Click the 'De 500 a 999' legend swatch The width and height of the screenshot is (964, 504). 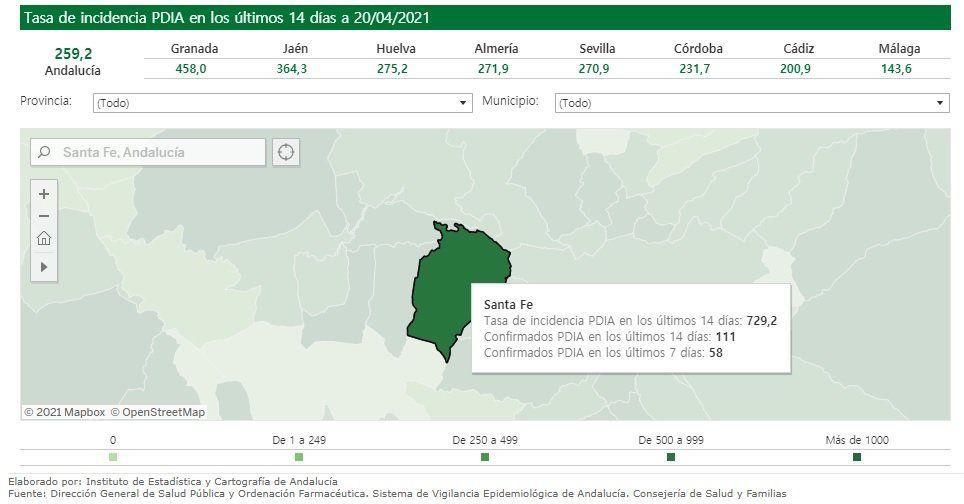click(671, 457)
